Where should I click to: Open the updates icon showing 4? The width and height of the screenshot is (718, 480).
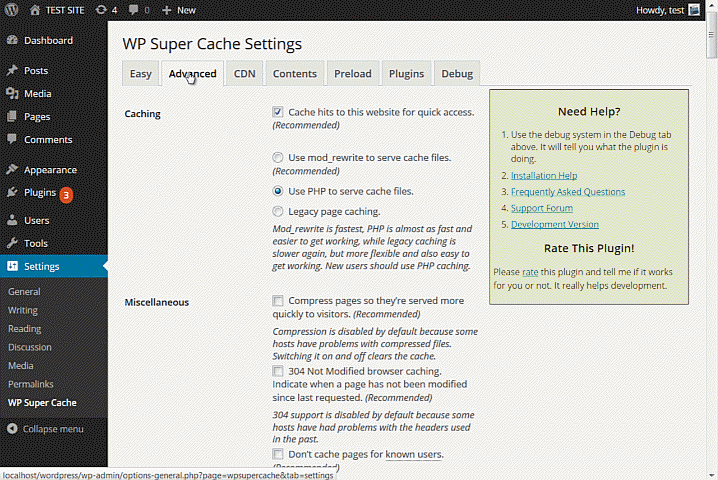click(101, 10)
